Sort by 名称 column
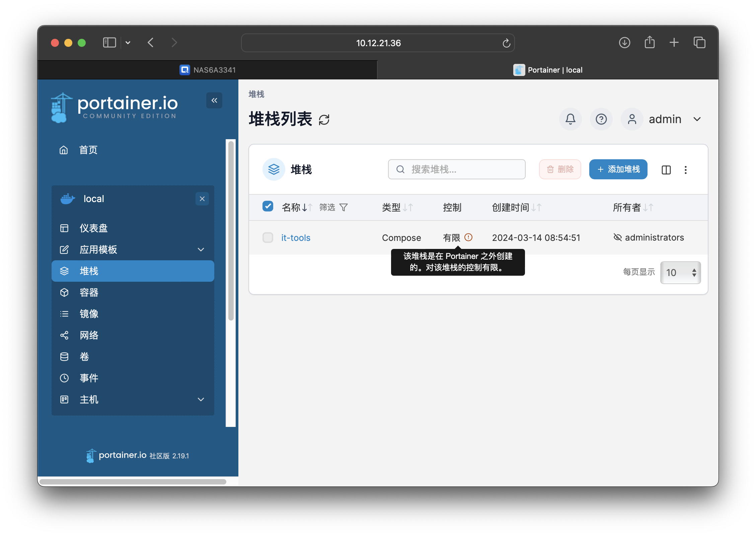 [x=297, y=207]
